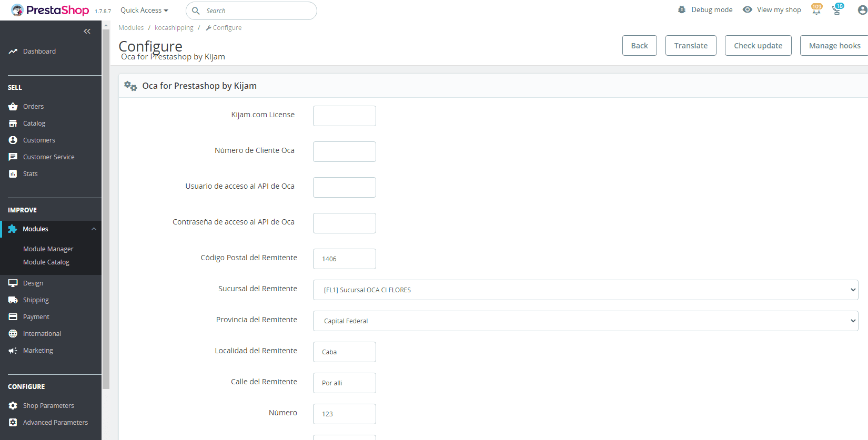The height and width of the screenshot is (440, 868).
Task: Go to Module Catalog
Action: click(46, 262)
